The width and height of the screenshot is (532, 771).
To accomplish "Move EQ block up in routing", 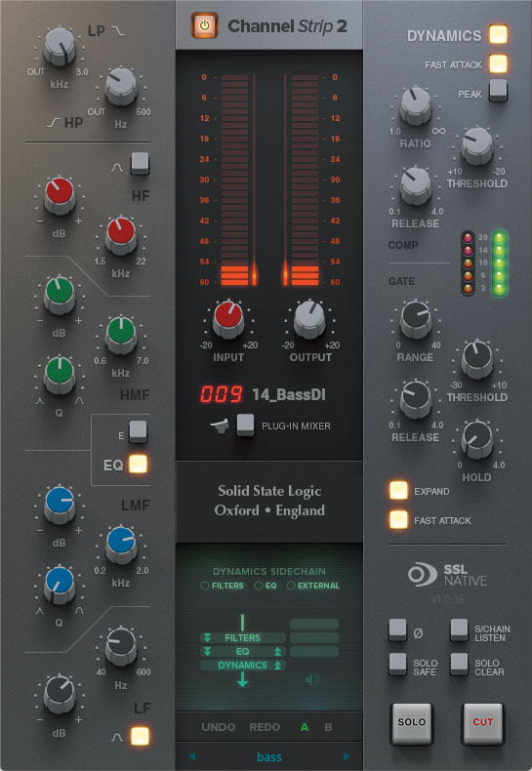I will (x=277, y=652).
